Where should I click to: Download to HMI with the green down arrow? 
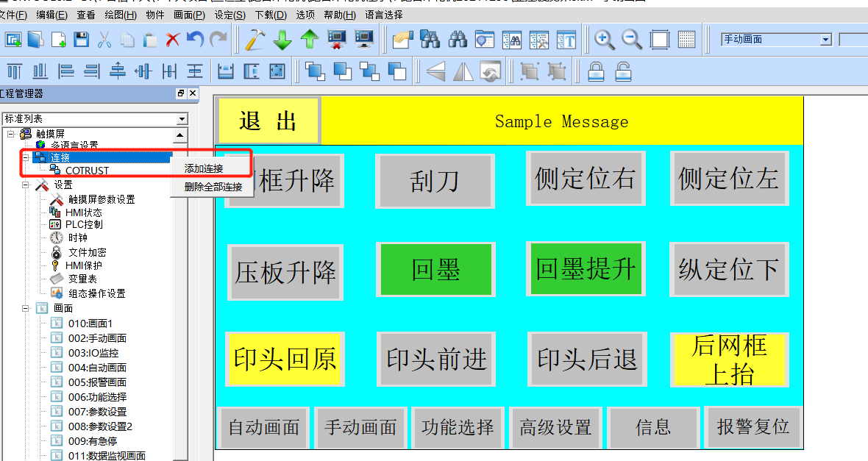tap(282, 40)
